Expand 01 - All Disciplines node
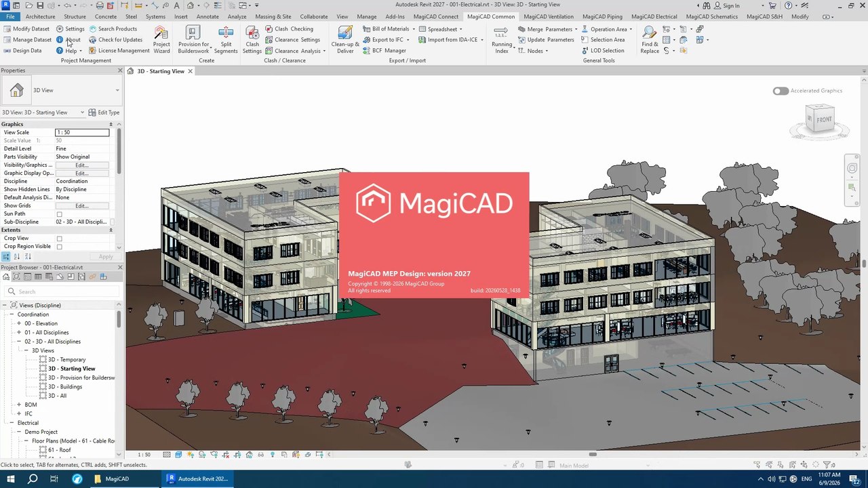Image resolution: width=868 pixels, height=488 pixels. coord(19,333)
